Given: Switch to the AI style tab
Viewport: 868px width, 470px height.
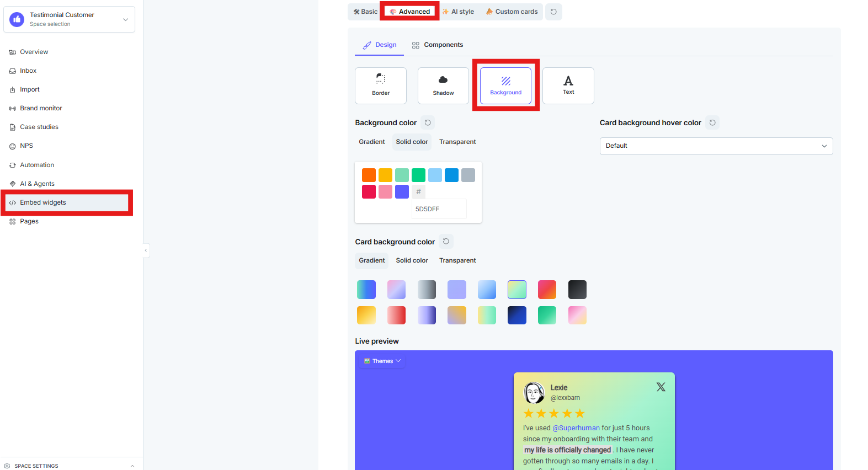Looking at the screenshot, I should pos(458,12).
